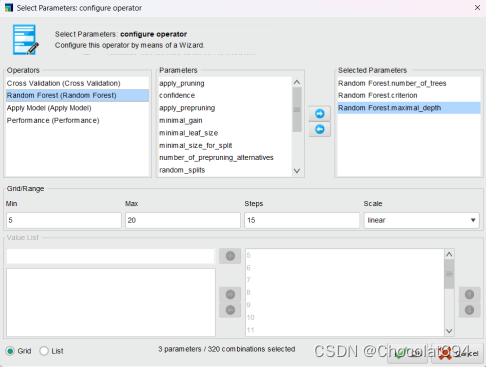This screenshot has width=486, height=367.
Task: Click the Parameters list scroll-down arrow
Action: point(297,171)
